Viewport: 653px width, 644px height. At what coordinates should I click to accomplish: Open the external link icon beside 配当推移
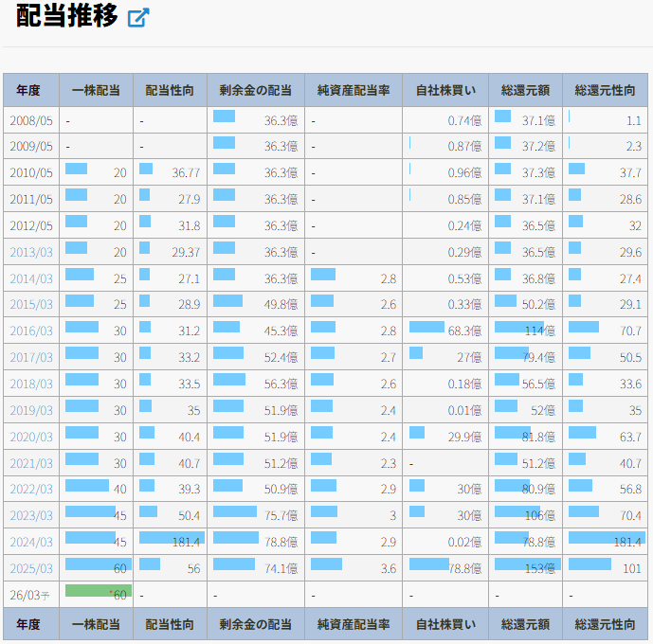(x=138, y=18)
